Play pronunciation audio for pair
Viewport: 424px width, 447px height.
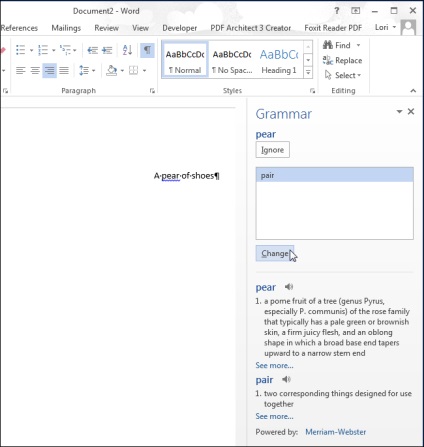coord(286,379)
